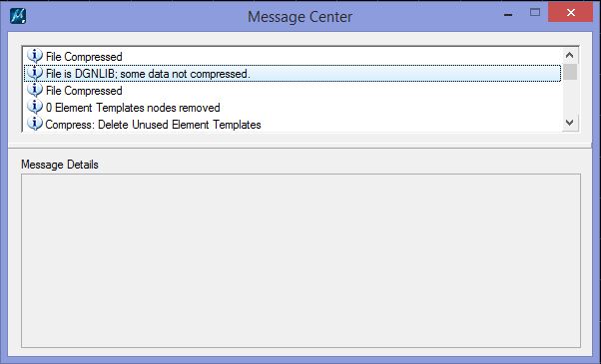
Task: Maximize the Message Center window
Action: point(535,13)
